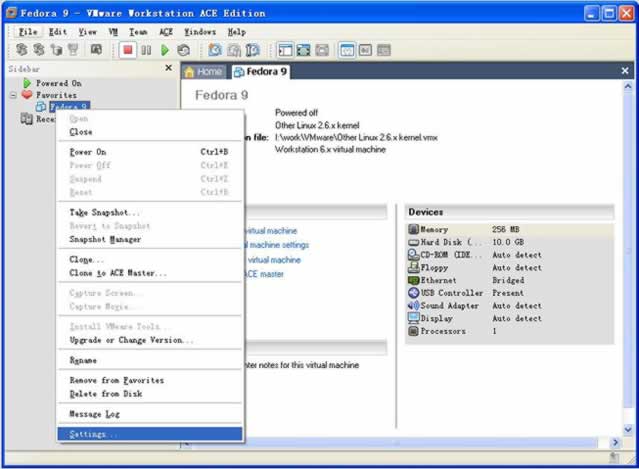
Task: Click the USB Controller device icon
Action: coord(413,293)
